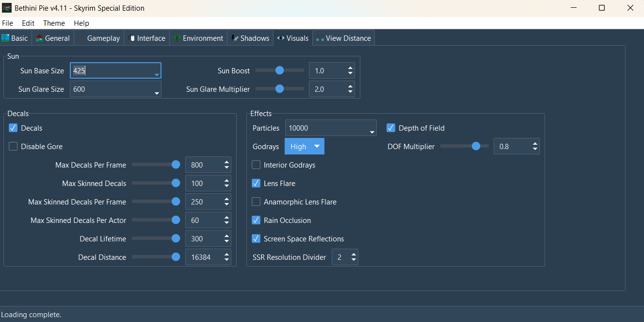
Task: Open the Edit menu
Action: point(28,23)
